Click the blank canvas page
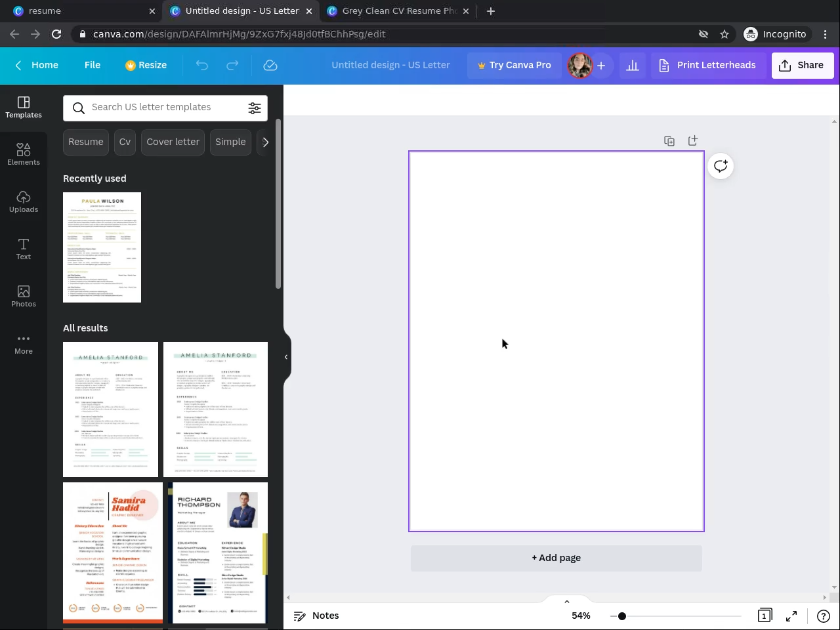 [556, 341]
